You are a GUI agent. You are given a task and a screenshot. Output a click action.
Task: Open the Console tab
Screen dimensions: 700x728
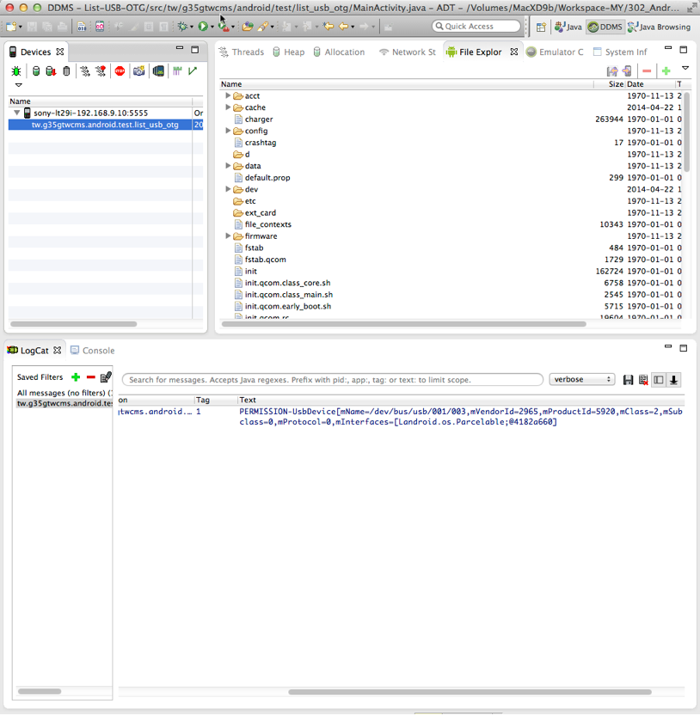click(93, 351)
